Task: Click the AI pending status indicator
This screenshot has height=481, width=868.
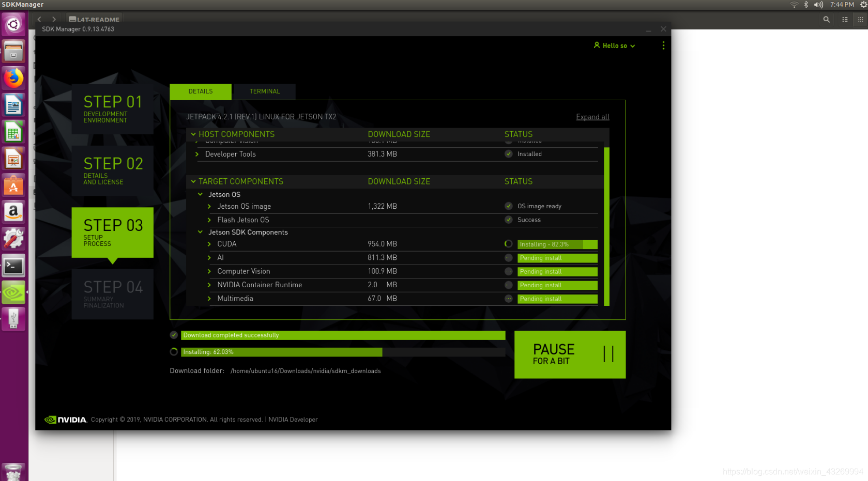Action: (509, 258)
